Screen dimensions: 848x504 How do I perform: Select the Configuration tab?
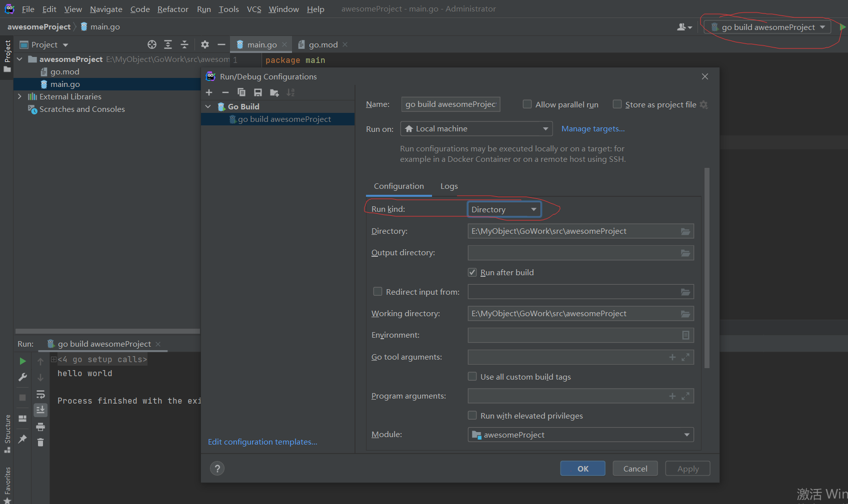(x=398, y=186)
